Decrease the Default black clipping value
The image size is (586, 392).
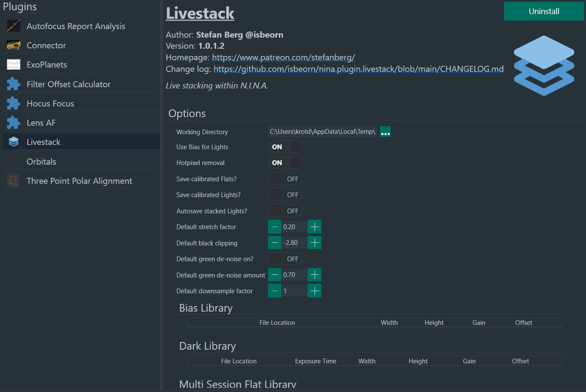click(275, 243)
